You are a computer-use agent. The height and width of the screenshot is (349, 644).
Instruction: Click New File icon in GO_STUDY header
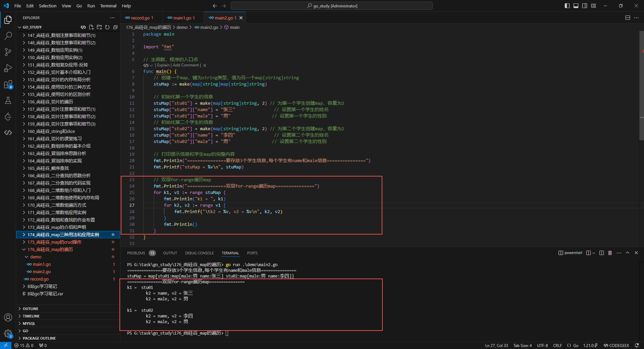coord(91,27)
